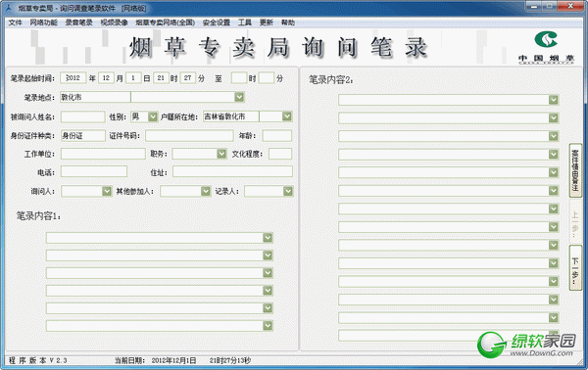Expand the 其他参加人 dropdown
Viewport: 588px width, 370px height.
[206, 192]
